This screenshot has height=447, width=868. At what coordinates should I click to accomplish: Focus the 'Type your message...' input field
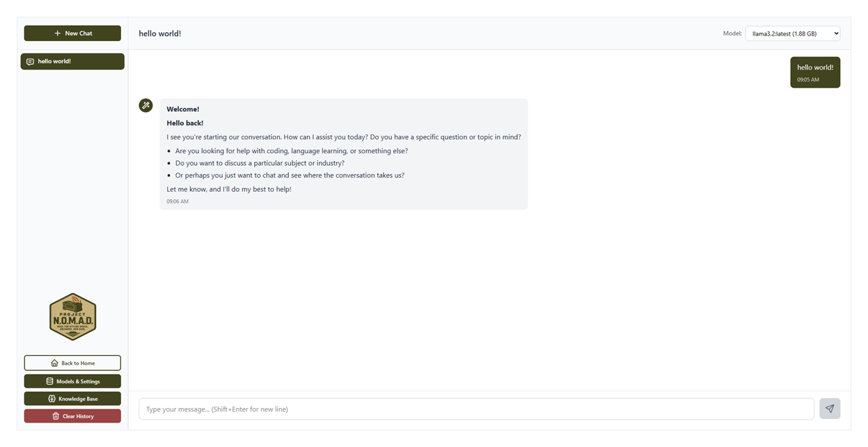[x=476, y=409]
